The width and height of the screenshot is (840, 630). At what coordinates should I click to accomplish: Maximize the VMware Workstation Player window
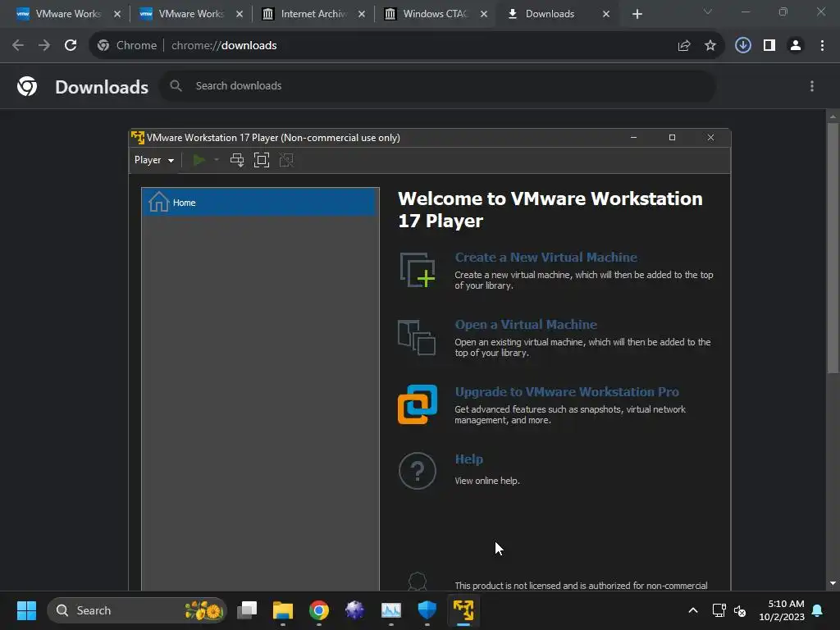(x=672, y=138)
